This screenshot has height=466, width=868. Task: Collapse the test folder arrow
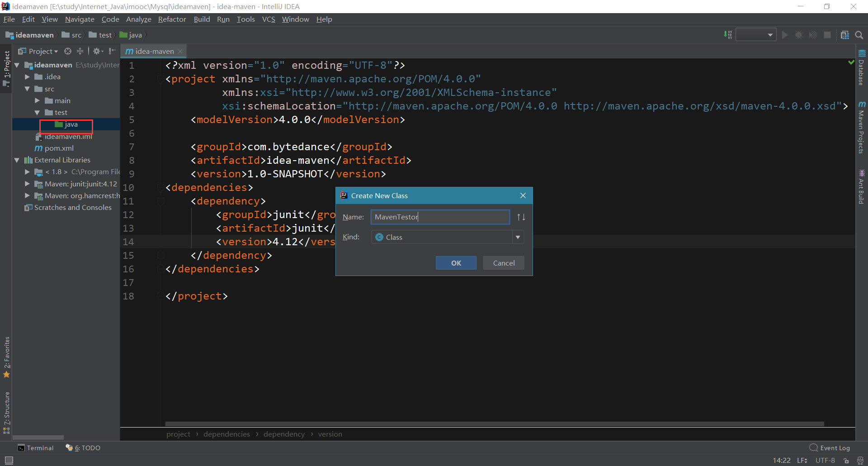tap(37, 113)
